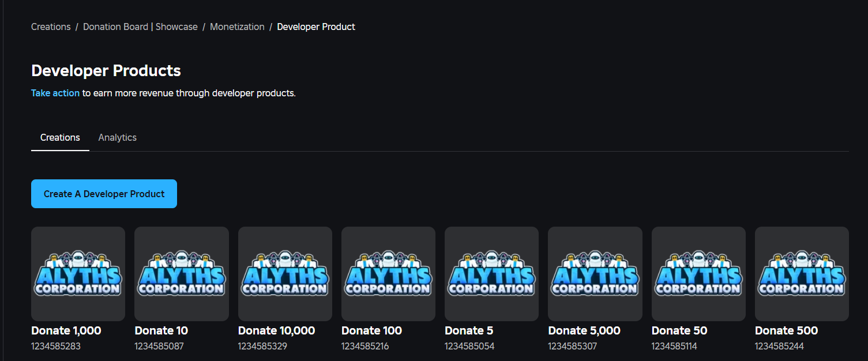Select the Donate 50 product image
868x361 pixels.
click(698, 274)
